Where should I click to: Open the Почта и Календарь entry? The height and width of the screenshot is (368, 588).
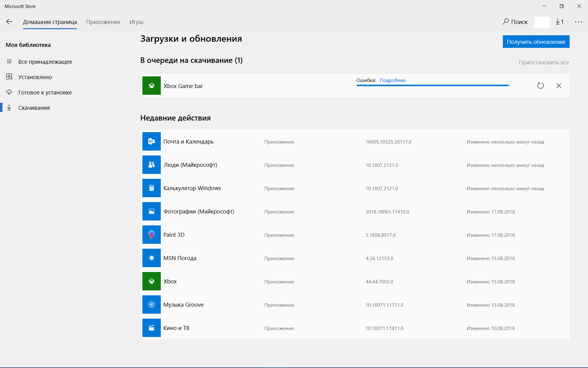click(x=355, y=141)
